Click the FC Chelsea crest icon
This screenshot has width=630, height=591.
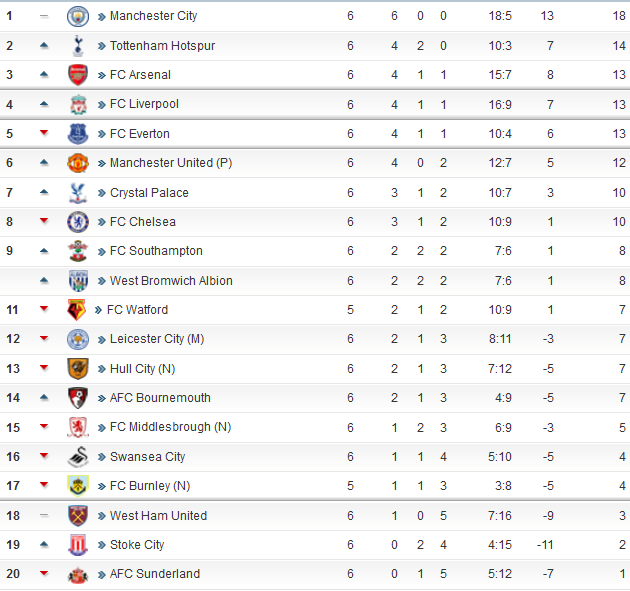point(78,222)
